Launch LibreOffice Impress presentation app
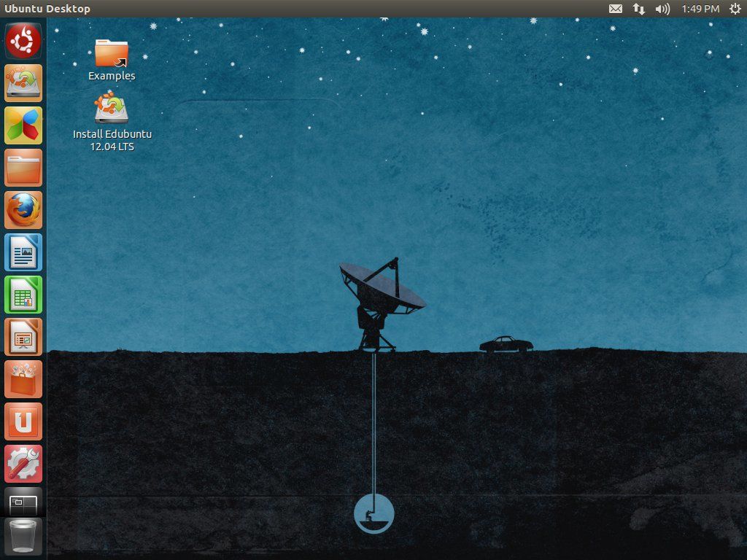Viewport: 747px width, 560px height. [x=23, y=337]
